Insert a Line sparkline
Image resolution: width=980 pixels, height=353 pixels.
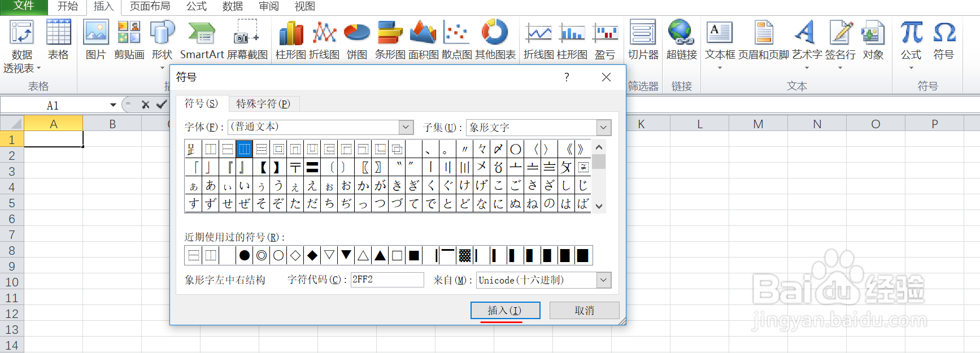tap(539, 40)
